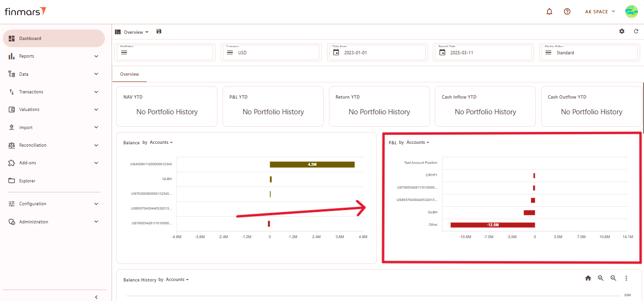Open the Overview layout dropdown
644x301 pixels.
pyautogui.click(x=136, y=32)
